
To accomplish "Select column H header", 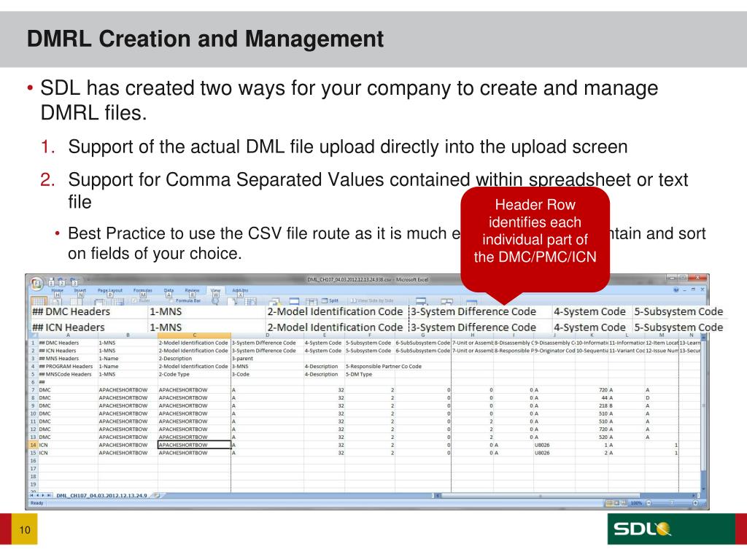I will point(473,335).
